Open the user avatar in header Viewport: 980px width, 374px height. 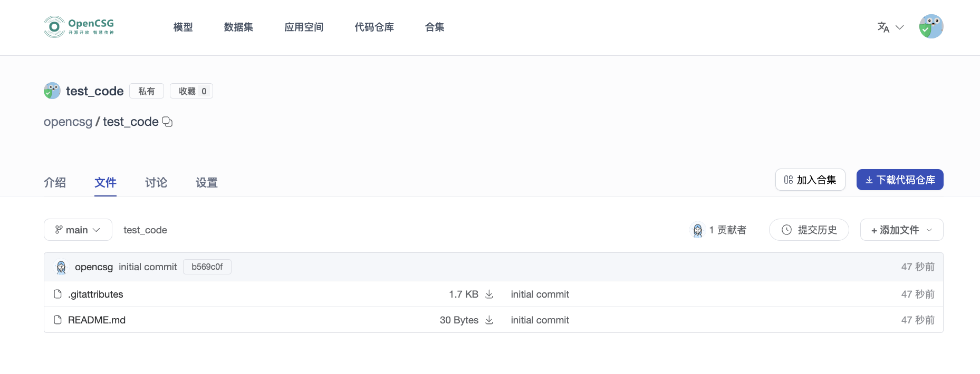[931, 26]
